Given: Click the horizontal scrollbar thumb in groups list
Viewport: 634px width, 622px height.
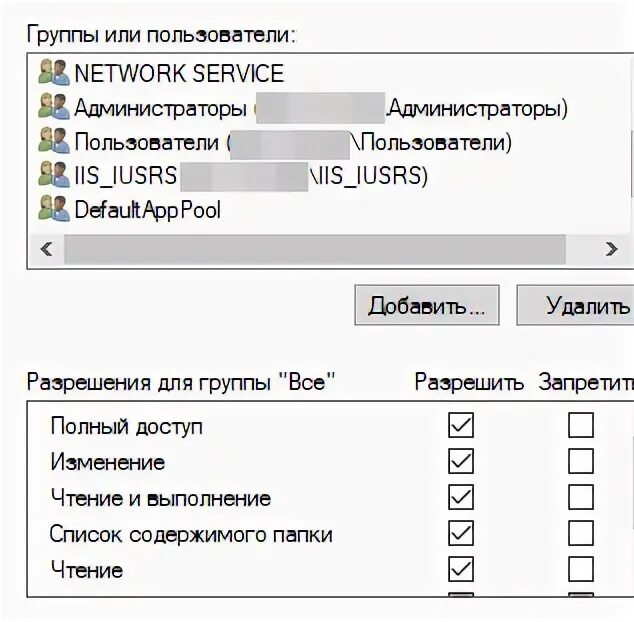Looking at the screenshot, I should pos(315,249).
